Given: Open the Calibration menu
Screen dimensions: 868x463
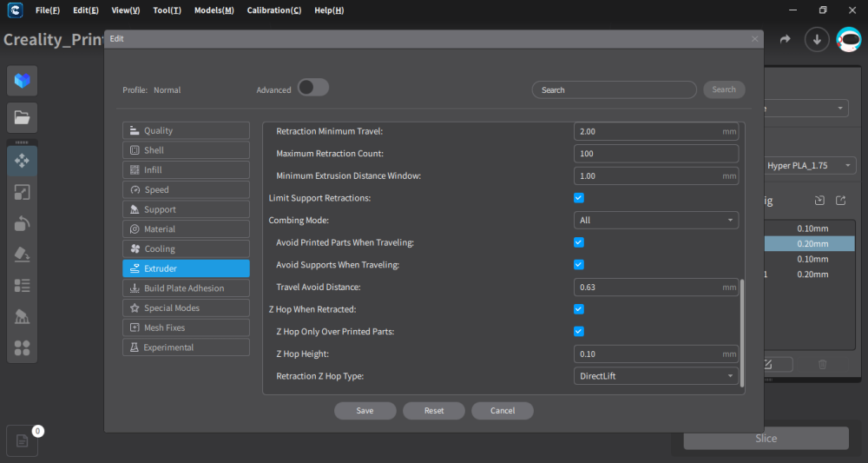Looking at the screenshot, I should [x=273, y=10].
